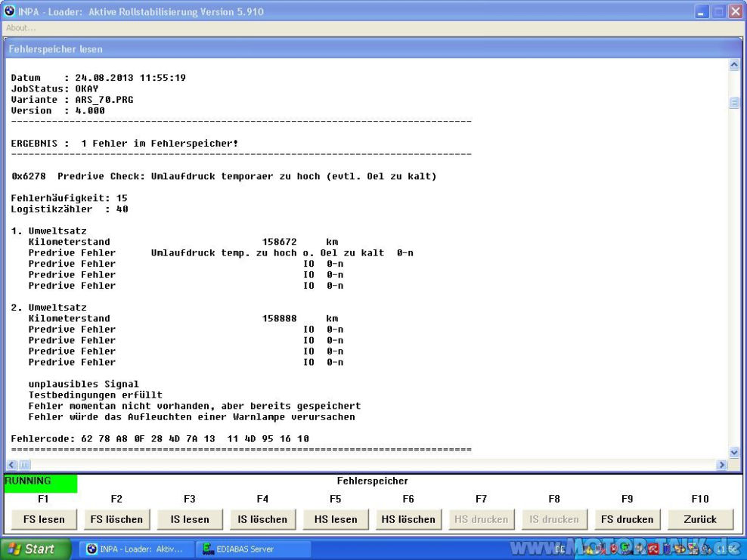Click the ERGEBNIS 1 Fehler line
The image size is (747, 560).
pos(125,144)
